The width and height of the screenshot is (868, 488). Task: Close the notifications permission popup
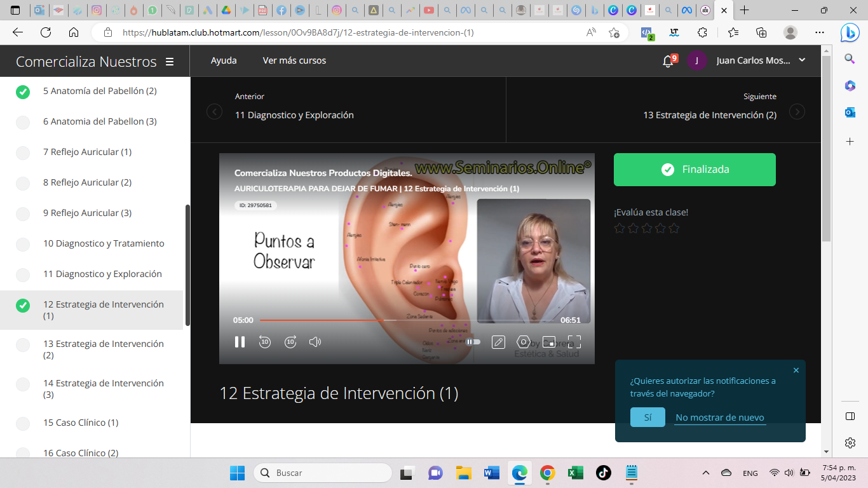click(796, 370)
